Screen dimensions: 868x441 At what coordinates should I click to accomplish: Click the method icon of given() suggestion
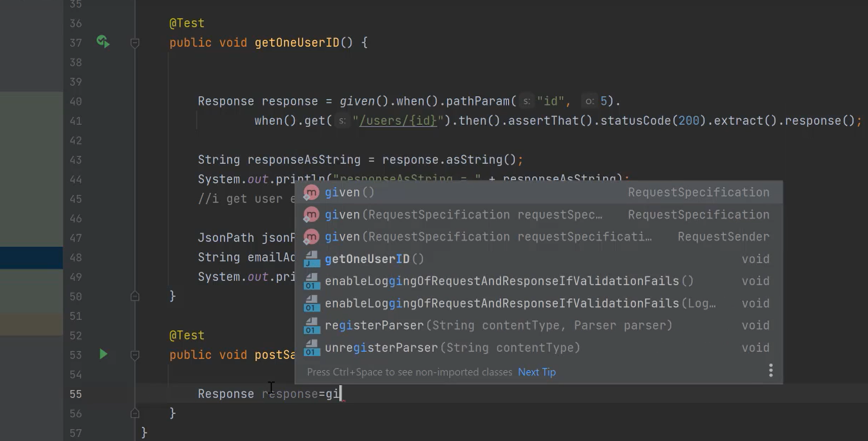(311, 193)
